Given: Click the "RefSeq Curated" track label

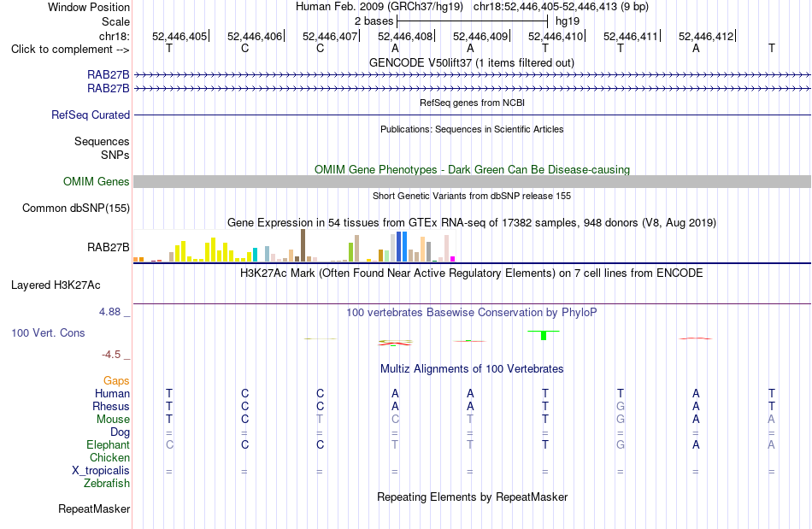Looking at the screenshot, I should tap(91, 115).
